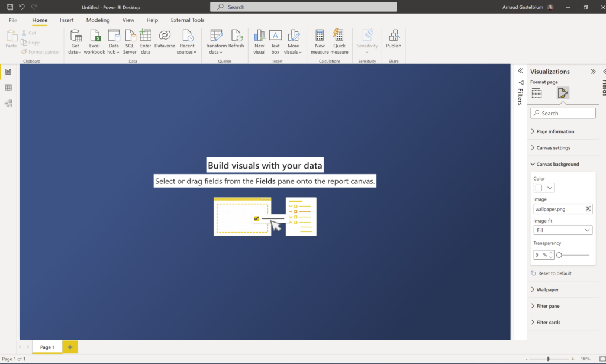606x364 pixels.
Task: Click the Save icon in title bar
Action: click(x=10, y=7)
